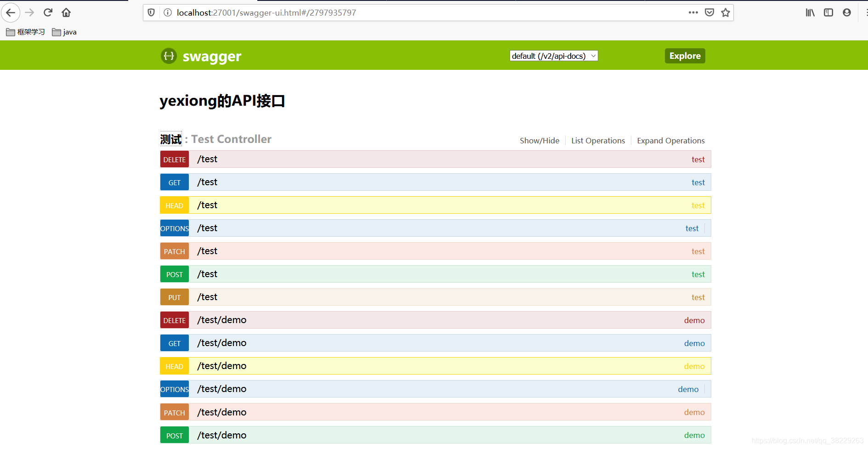Toggle the List Operations view
Image resolution: width=868 pixels, height=449 pixels.
(x=598, y=141)
